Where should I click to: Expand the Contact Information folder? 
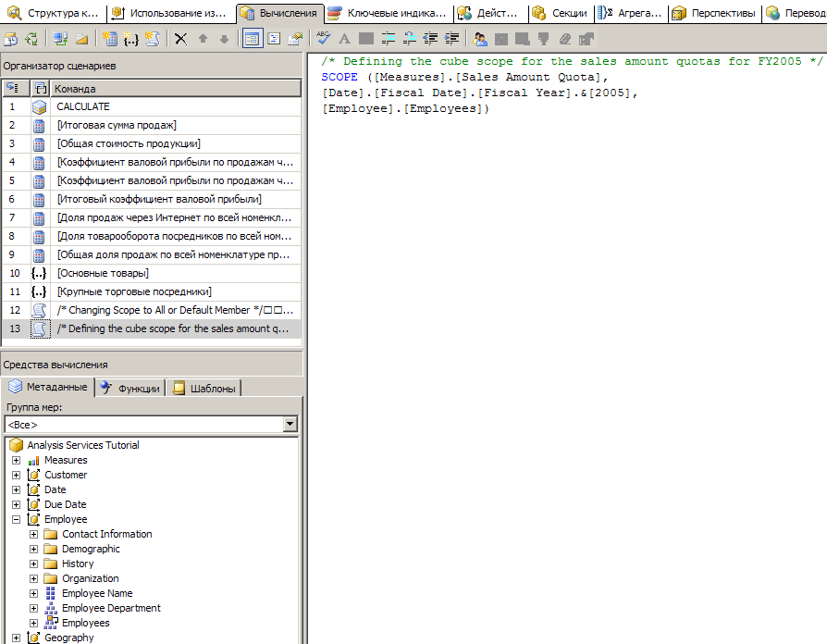(33, 534)
